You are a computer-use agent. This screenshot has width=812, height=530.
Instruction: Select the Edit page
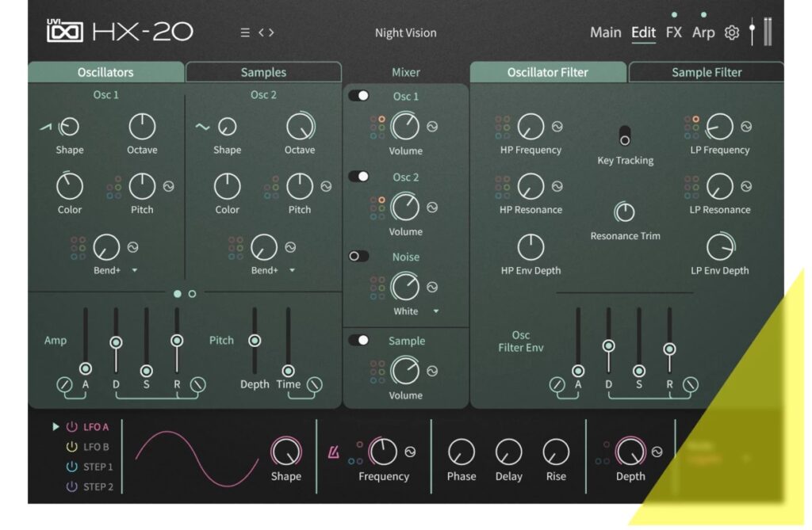click(x=643, y=32)
